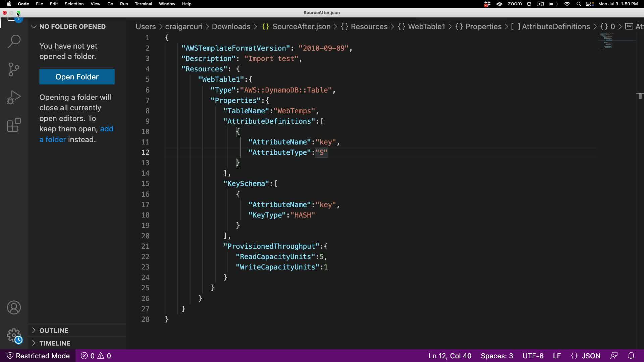Open the Selection menu

tap(74, 4)
